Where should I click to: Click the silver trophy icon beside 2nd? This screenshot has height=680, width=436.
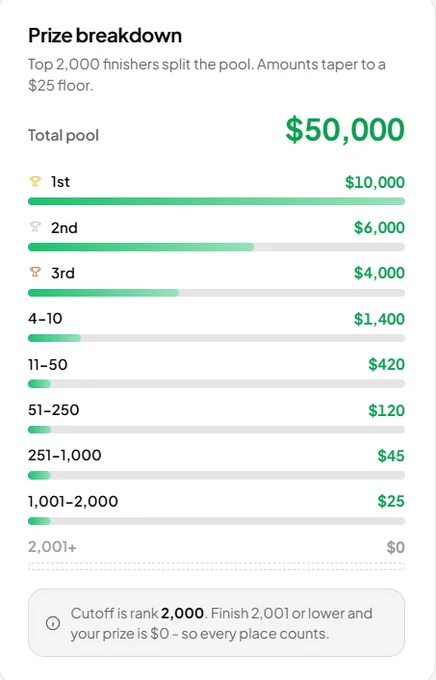(35, 227)
